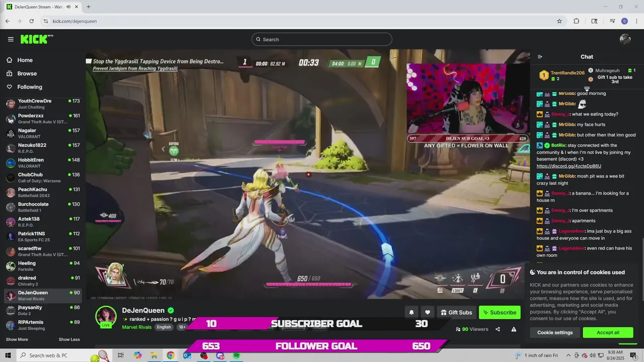This screenshot has height=362, width=644.
Task: Open Windows Start menu
Action: 8,355
